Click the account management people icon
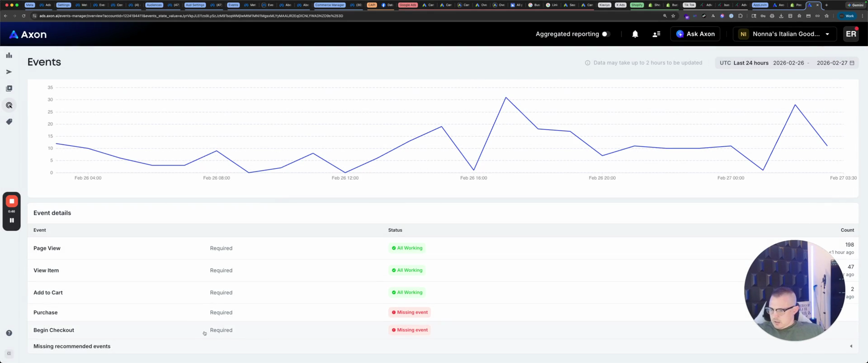The height and width of the screenshot is (363, 868). (656, 34)
